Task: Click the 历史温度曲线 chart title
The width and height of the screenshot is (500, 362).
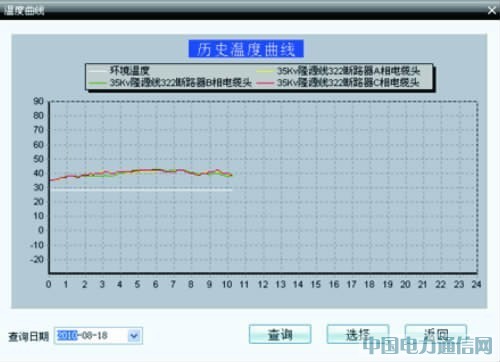Action: [x=246, y=49]
